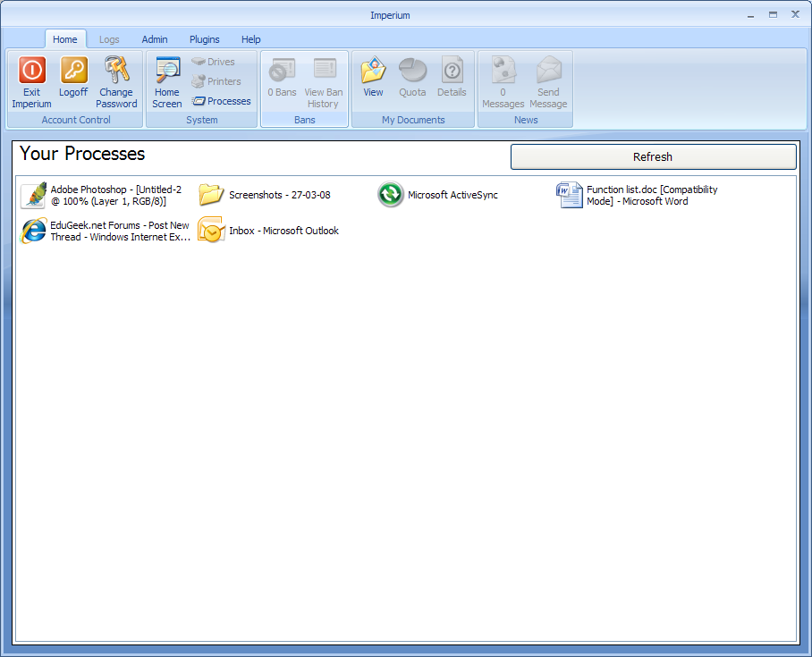Select Processes in System group
Image resolution: width=812 pixels, height=657 pixels.
click(221, 101)
